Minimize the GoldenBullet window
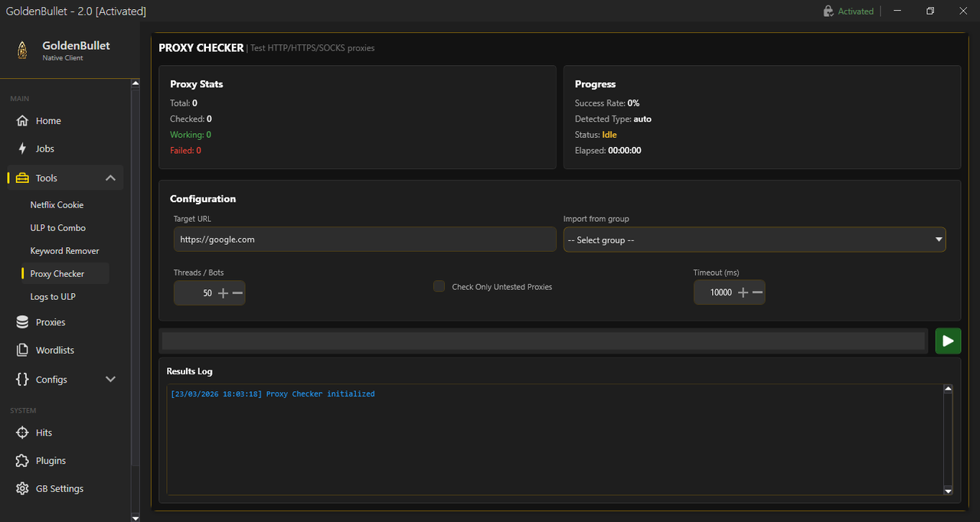This screenshot has height=522, width=980. pyautogui.click(x=897, y=11)
